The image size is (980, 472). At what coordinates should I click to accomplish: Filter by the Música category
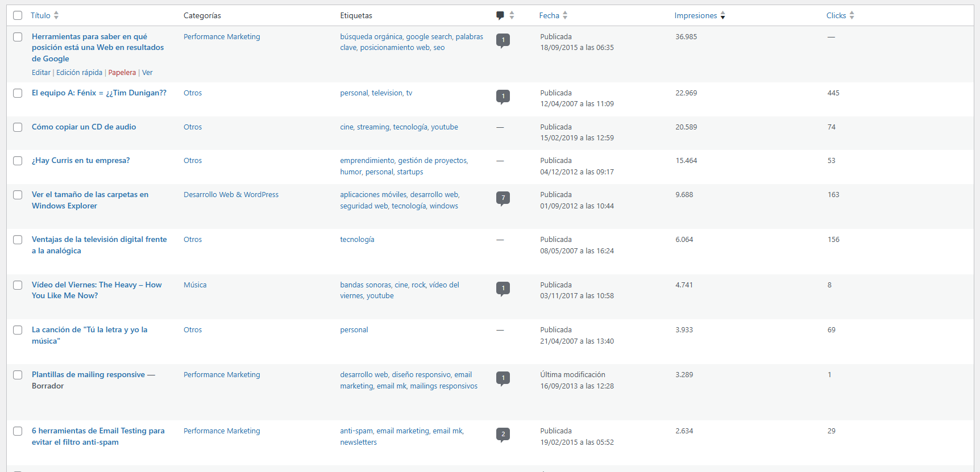(195, 285)
